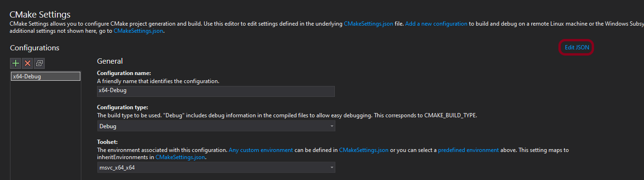Add a new configuration with the plus icon
The width and height of the screenshot is (644, 180).
(x=16, y=63)
